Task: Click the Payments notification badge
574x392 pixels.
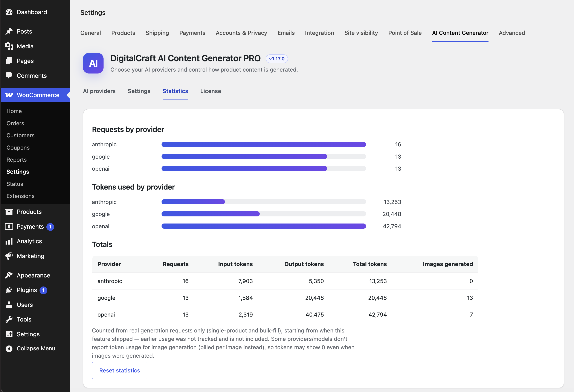Action: tap(50, 227)
